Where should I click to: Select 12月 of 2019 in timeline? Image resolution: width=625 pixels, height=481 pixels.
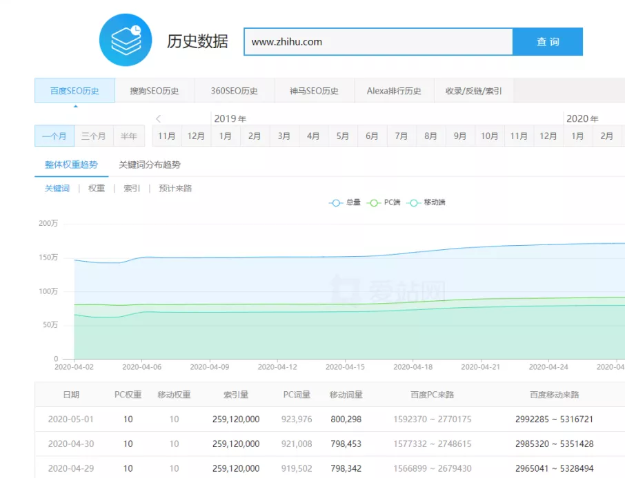click(x=548, y=136)
